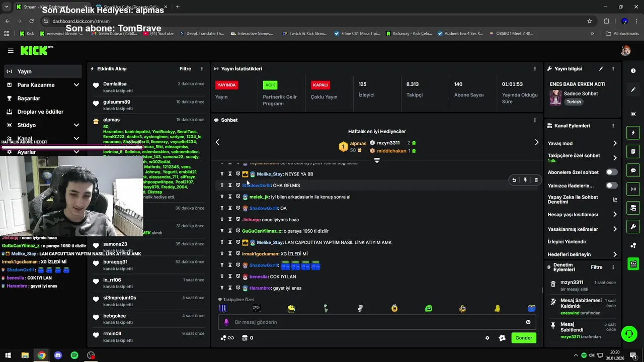Edit stream info with pencil icon
The height and width of the screenshot is (362, 644).
coord(601,69)
